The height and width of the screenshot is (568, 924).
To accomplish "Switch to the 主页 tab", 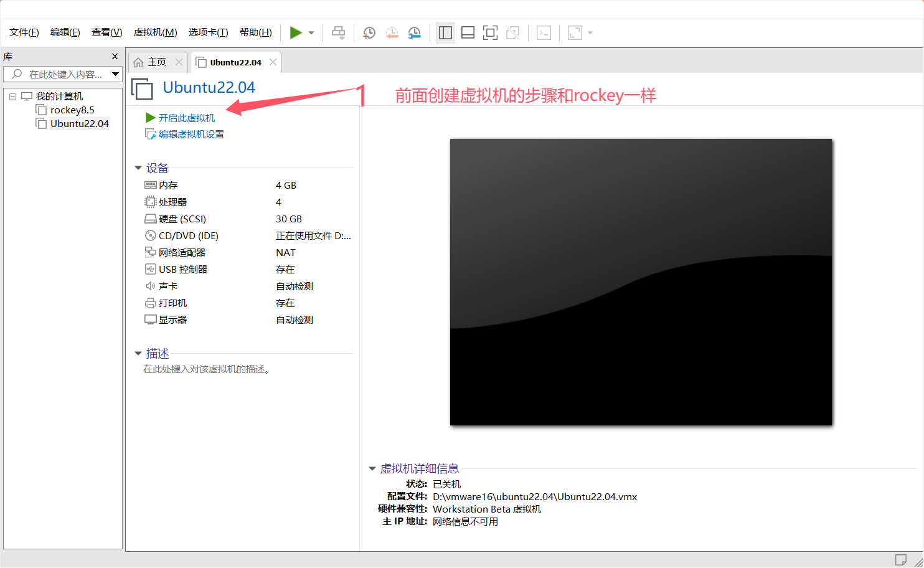I will pyautogui.click(x=156, y=62).
